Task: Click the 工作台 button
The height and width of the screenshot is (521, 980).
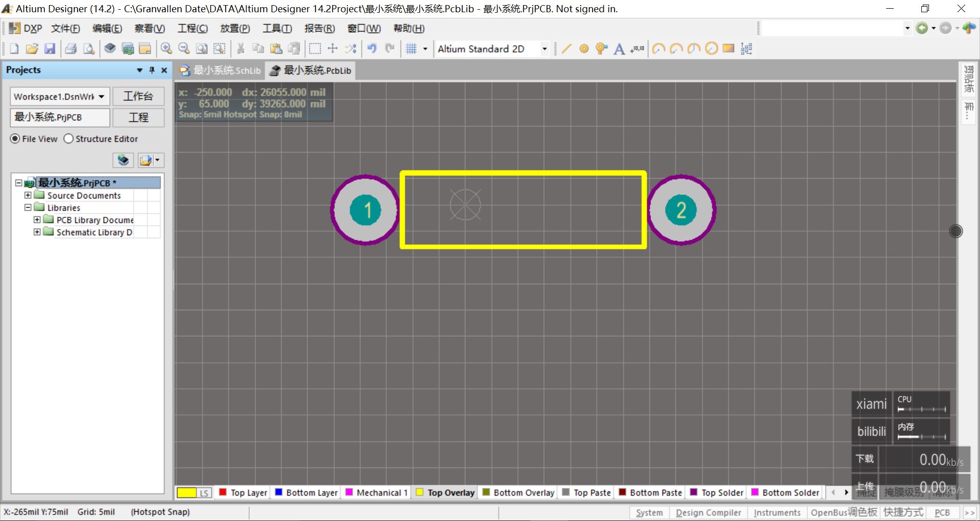Action: pos(138,96)
